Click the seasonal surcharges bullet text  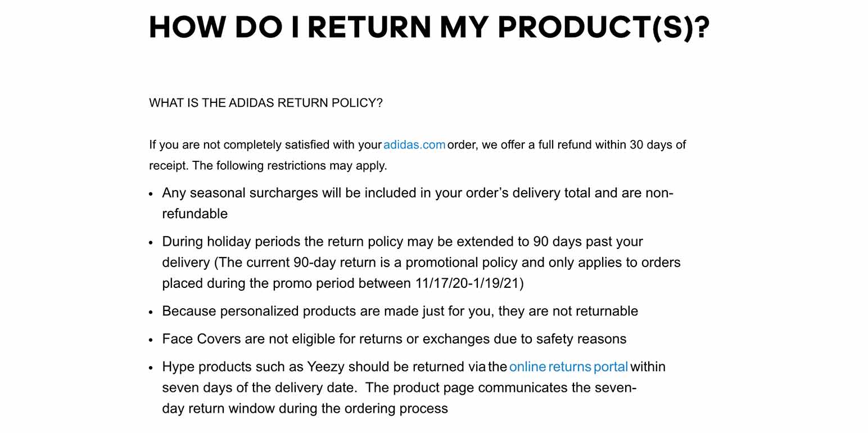418,204
